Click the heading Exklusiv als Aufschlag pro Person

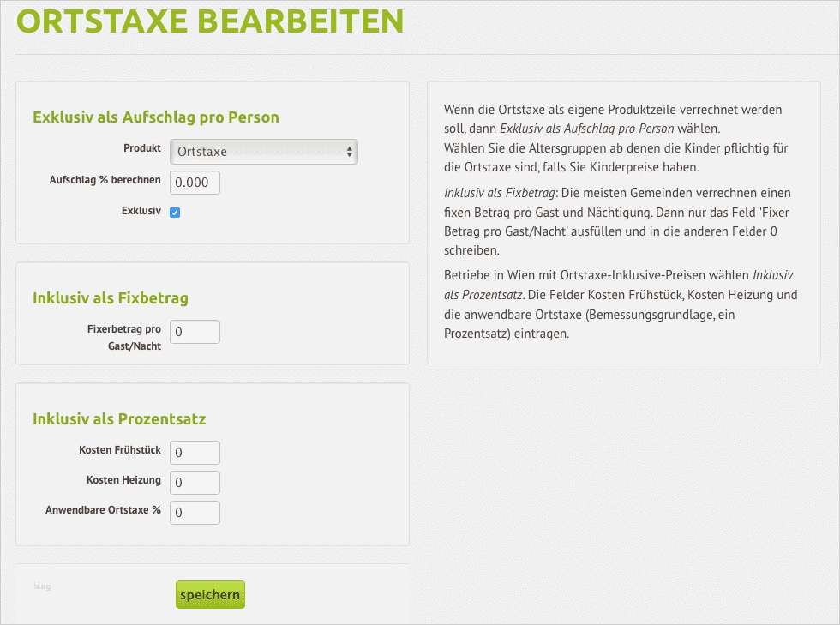click(156, 117)
